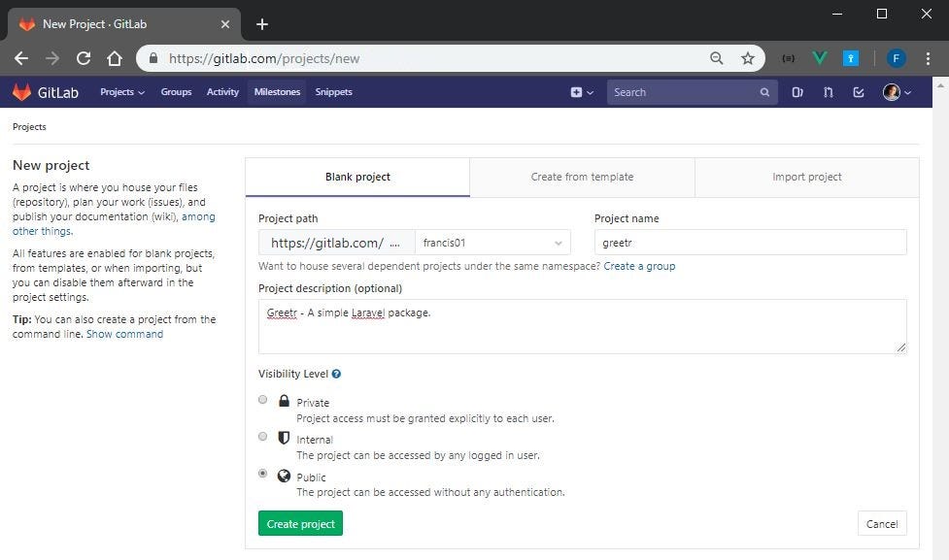Screen dimensions: 949x560
Task: Click the Vue devtools extension icon
Action: [x=820, y=58]
